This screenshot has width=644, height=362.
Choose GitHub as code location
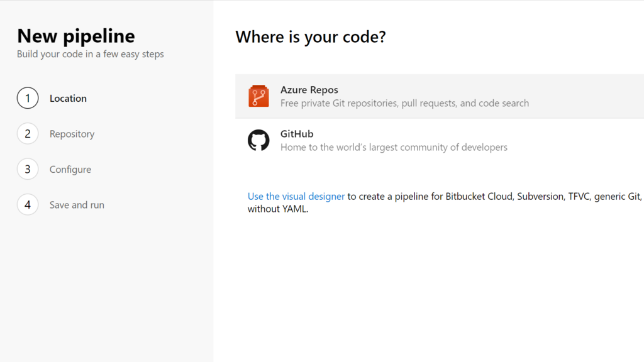coord(440,140)
